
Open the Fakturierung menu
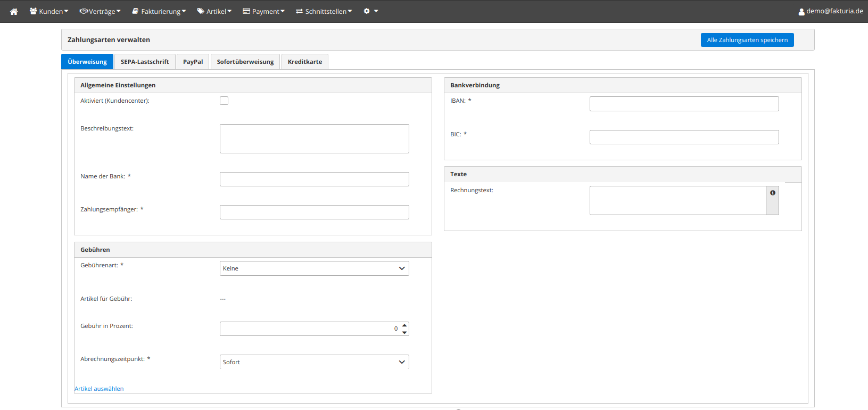click(x=159, y=11)
